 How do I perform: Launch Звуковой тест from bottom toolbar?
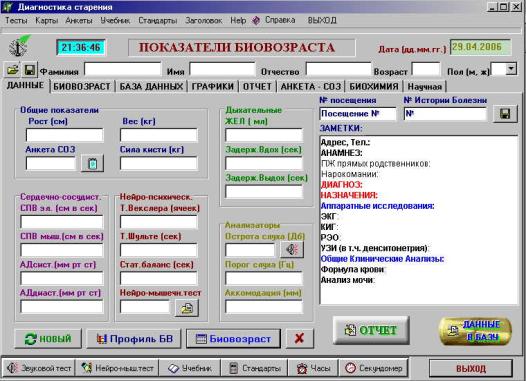39,368
